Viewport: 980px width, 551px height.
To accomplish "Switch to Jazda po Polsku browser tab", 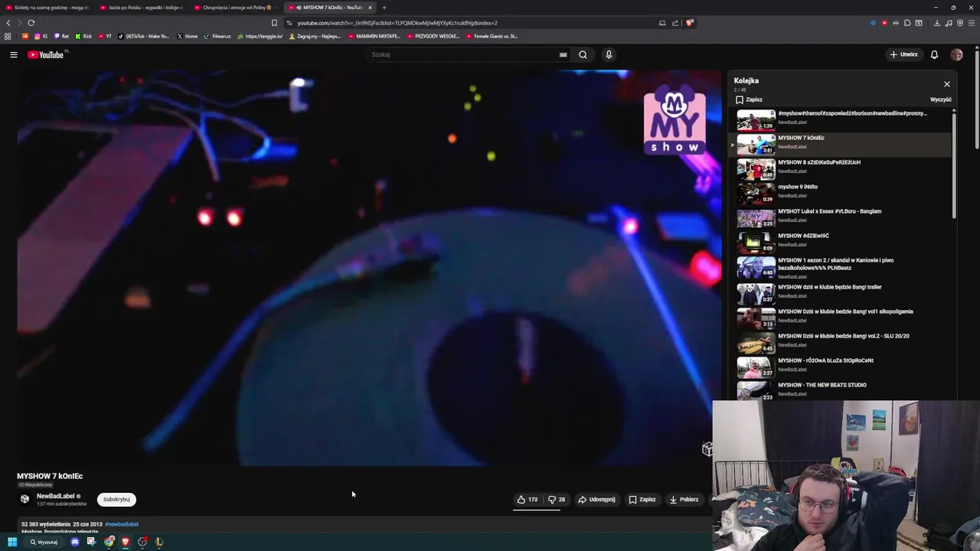I will (142, 8).
